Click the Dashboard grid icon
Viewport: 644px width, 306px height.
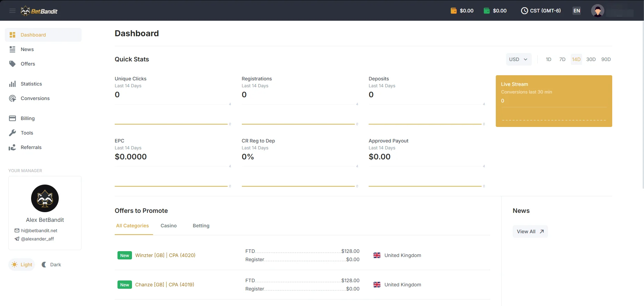coord(12,35)
